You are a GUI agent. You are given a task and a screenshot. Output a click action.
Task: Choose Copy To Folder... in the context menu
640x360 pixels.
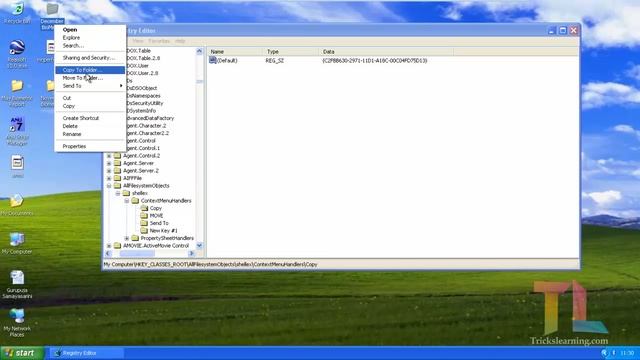coord(90,70)
